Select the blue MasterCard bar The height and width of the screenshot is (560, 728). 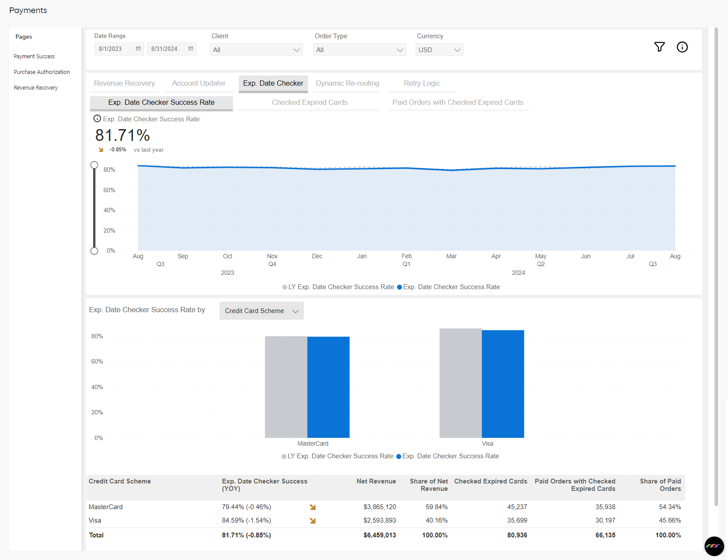click(328, 387)
